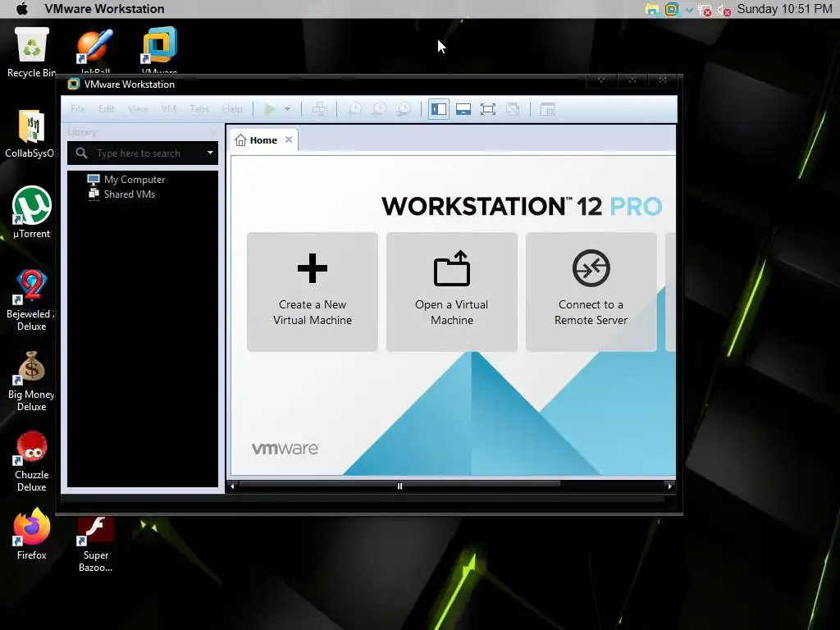Expand the hidden tray icons chevron
This screenshot has height=630, width=840.
(689, 10)
